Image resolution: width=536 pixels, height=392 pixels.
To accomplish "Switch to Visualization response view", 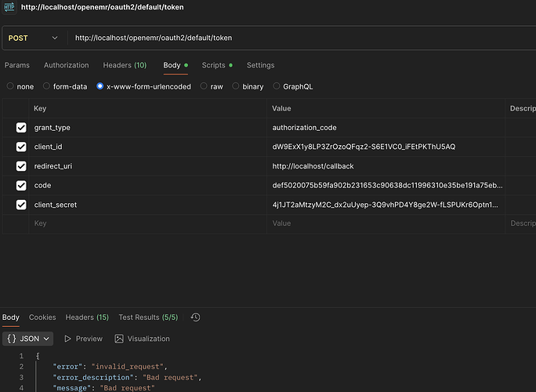I will (142, 339).
